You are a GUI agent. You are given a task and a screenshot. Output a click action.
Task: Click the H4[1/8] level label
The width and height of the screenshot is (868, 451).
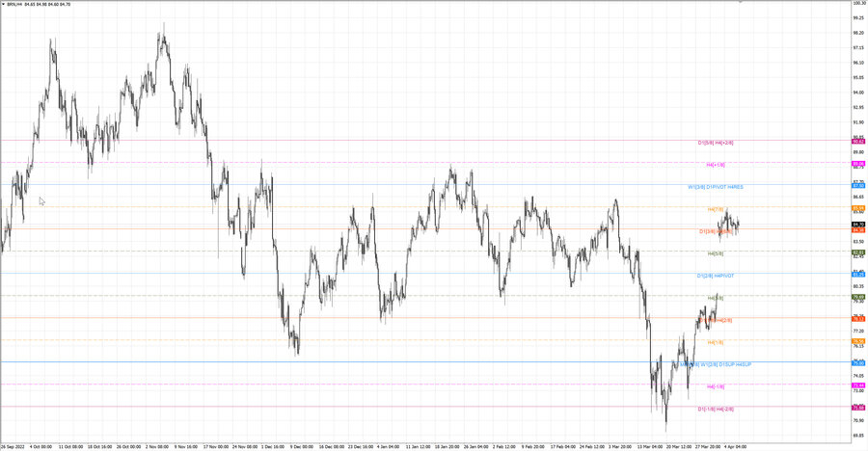tap(716, 342)
